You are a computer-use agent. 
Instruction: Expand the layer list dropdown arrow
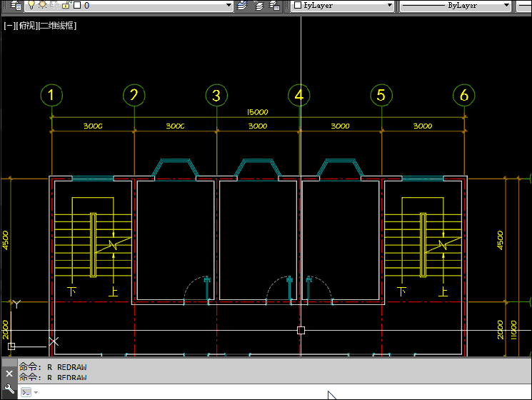click(229, 5)
